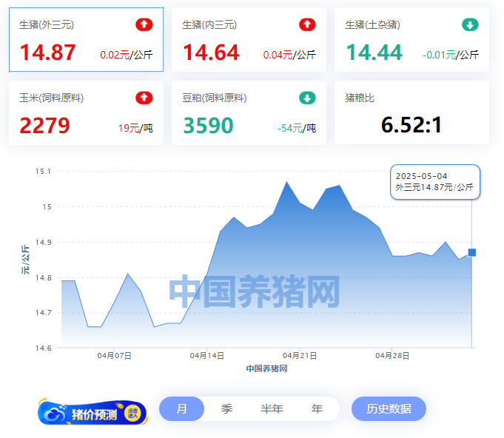Click the 04月21日 label on chart axis

pyautogui.click(x=300, y=356)
